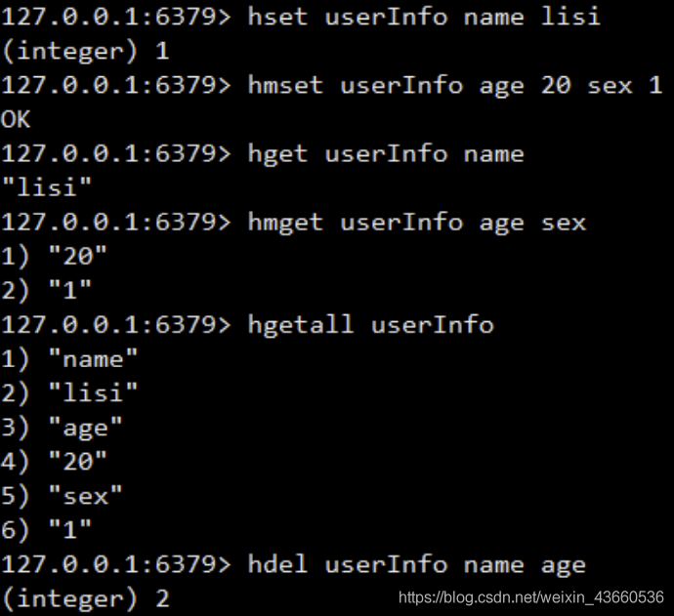Image resolution: width=674 pixels, height=616 pixels.
Task: Click the hset userInfo name lisi command
Action: coord(424,18)
